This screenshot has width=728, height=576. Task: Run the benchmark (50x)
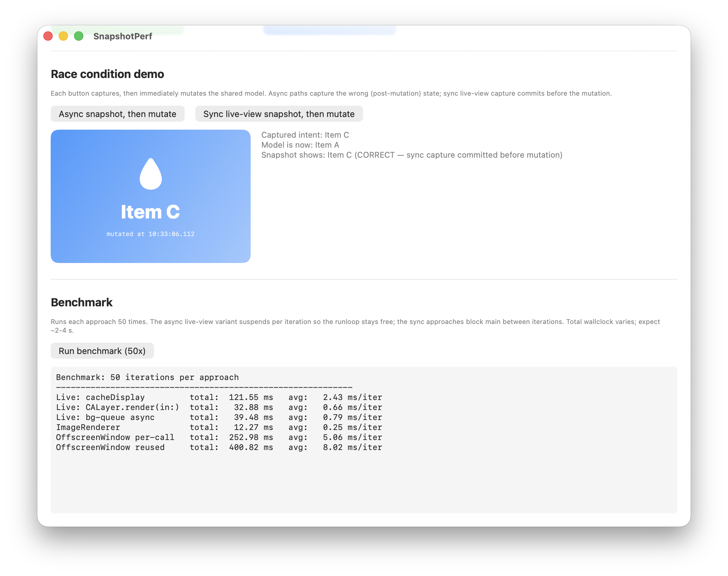coord(102,350)
